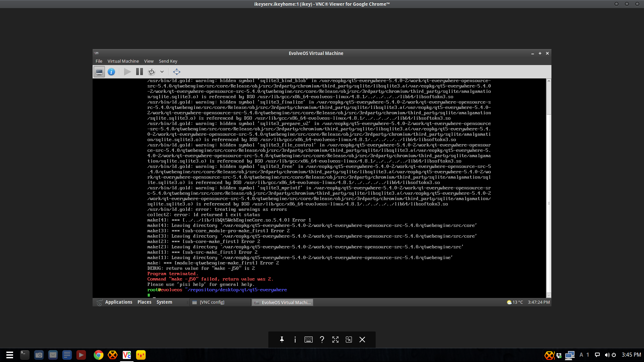Viewport: 644px width, 362px height.
Task: Click the orange hexagon tray icon
Action: [549, 355]
